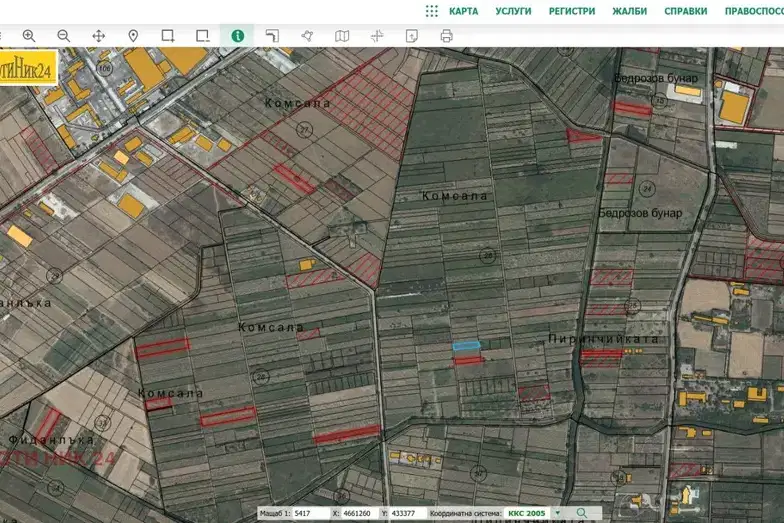Click the X coordinate field 4661260
This screenshot has width=784, height=523.
(358, 513)
